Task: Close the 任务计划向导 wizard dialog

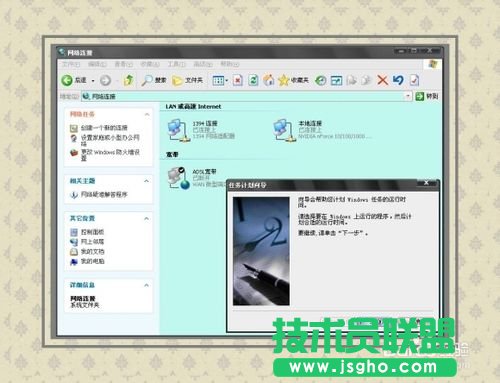Action: 426,183
